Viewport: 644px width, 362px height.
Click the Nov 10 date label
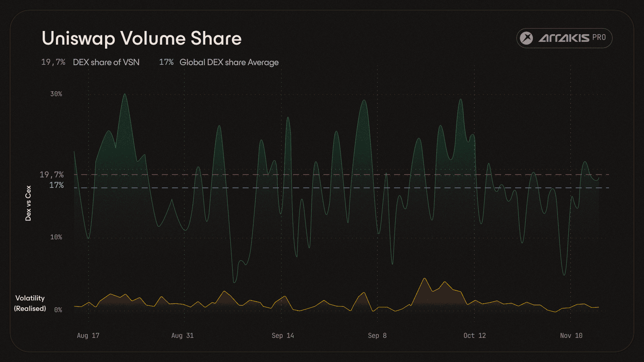(x=571, y=335)
